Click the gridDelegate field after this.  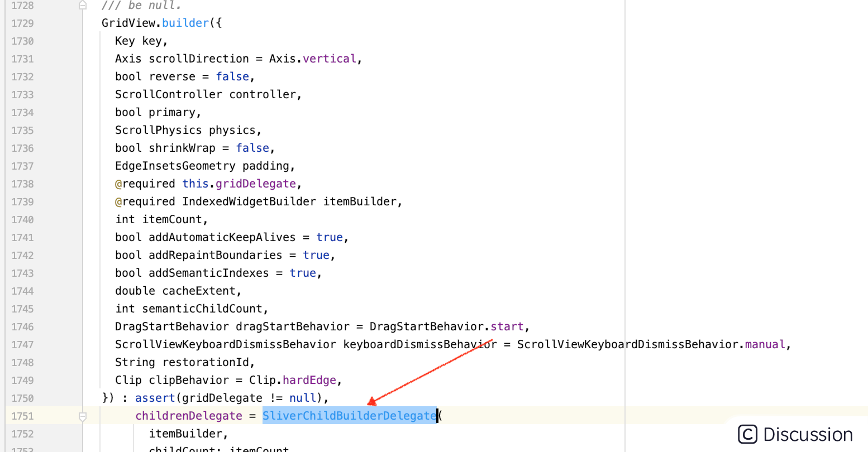(256, 184)
